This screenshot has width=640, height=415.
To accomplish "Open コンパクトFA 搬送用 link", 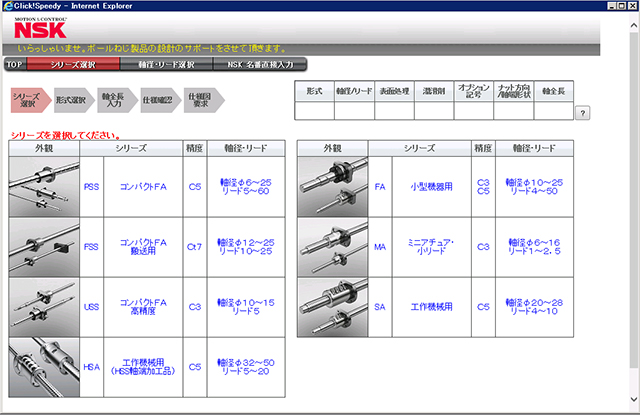I will [x=143, y=247].
